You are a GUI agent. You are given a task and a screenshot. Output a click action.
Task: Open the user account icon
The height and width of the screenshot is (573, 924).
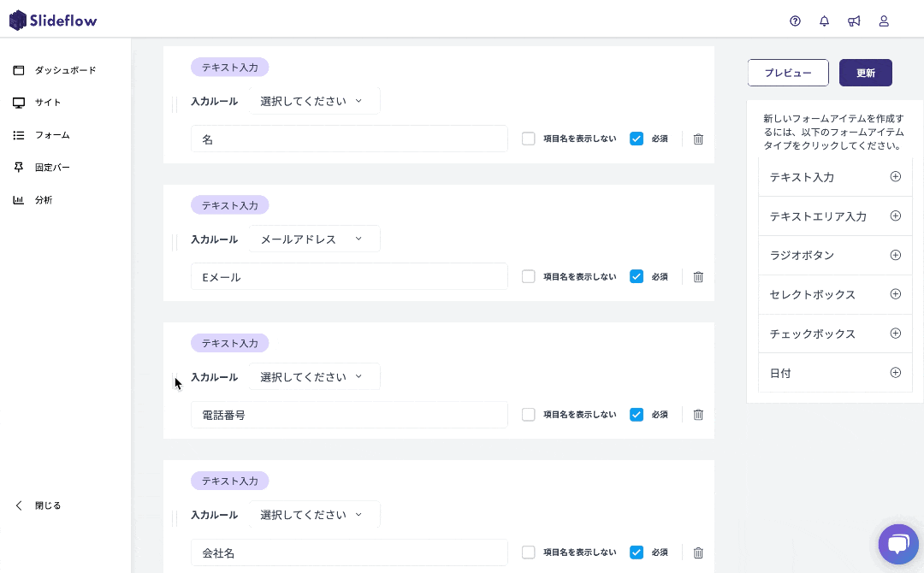tap(884, 21)
